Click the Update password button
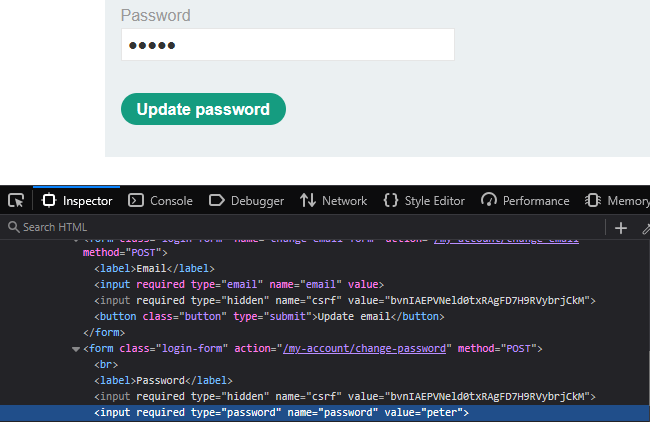Screen dimensions: 650x422 point(203,109)
